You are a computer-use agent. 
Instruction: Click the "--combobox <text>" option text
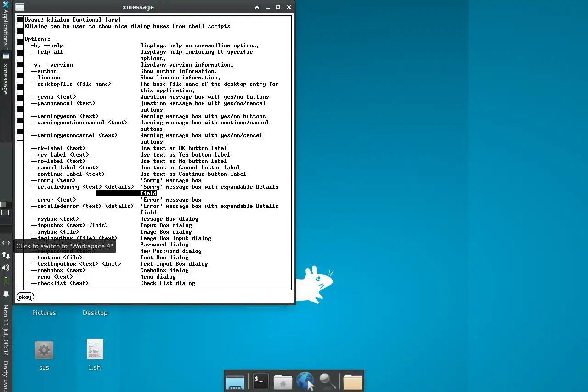pyautogui.click(x=58, y=270)
